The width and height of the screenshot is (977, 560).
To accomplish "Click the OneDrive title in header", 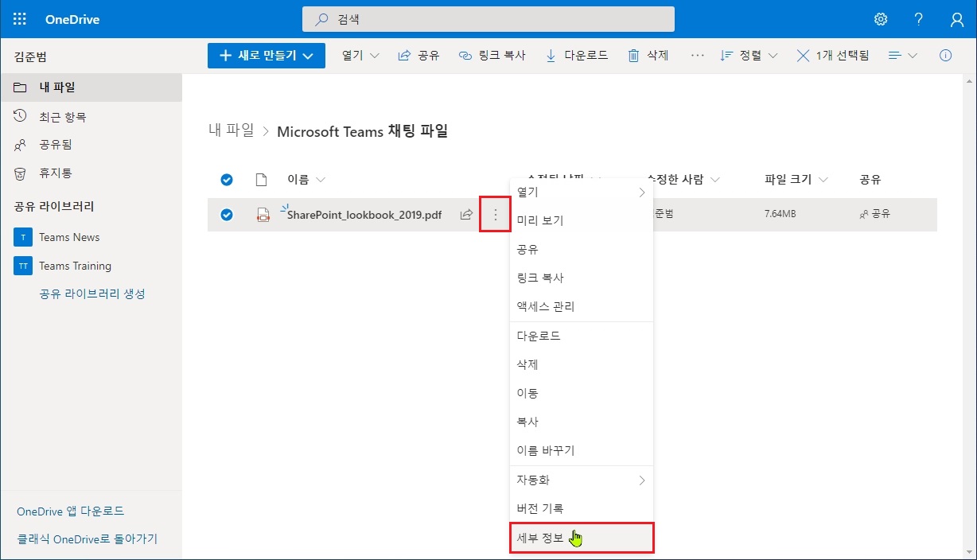I will point(72,19).
